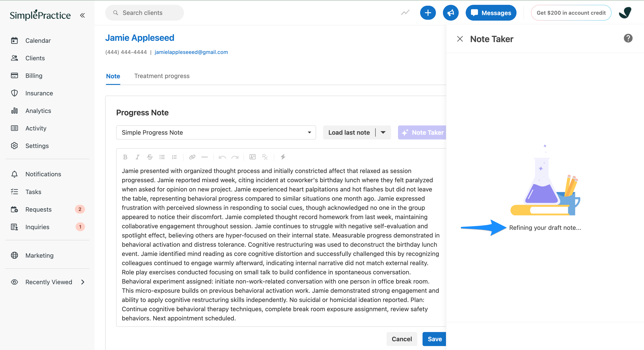Insert a horizontal rule in the note
The width and height of the screenshot is (644, 350).
tap(205, 157)
